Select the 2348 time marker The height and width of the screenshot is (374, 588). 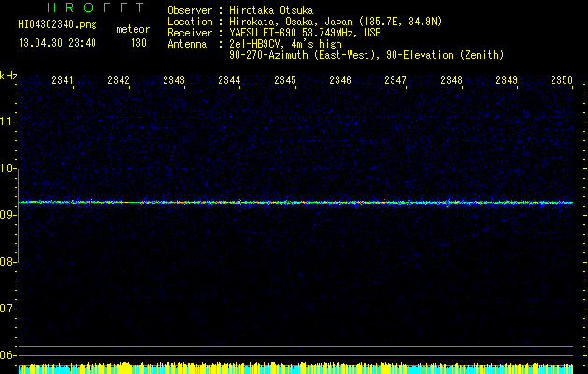[452, 80]
